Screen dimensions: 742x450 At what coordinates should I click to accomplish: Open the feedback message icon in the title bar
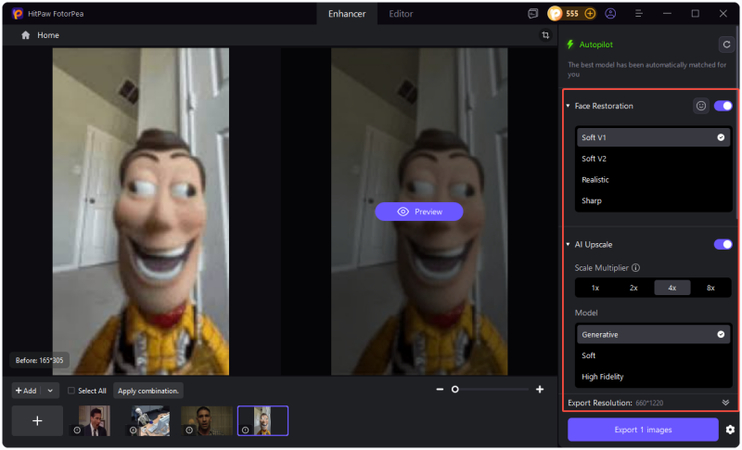click(533, 14)
